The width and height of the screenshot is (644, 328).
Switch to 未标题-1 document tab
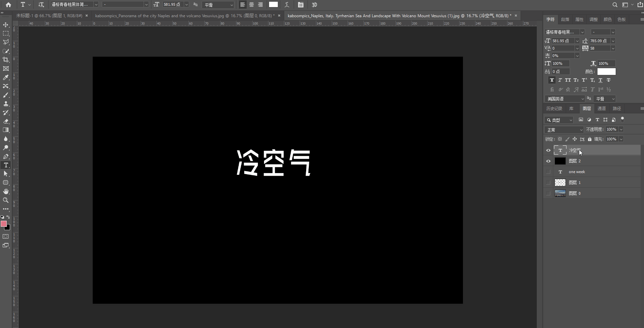[x=49, y=16]
